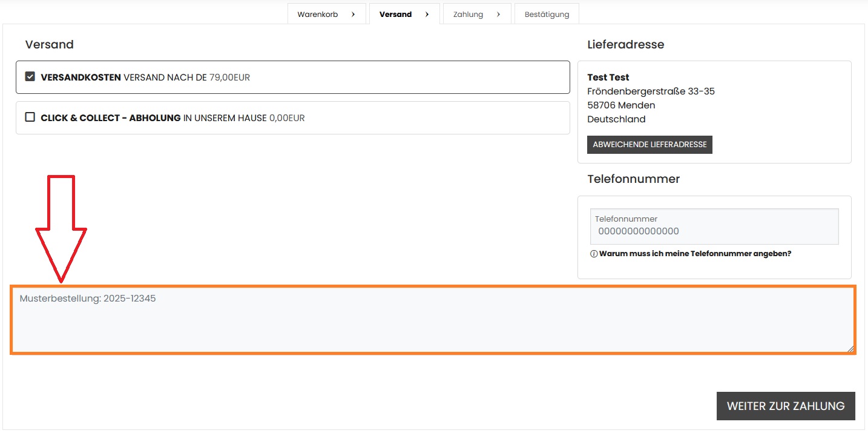Focus the Telefonnummer input field
868x433 pixels.
714,231
